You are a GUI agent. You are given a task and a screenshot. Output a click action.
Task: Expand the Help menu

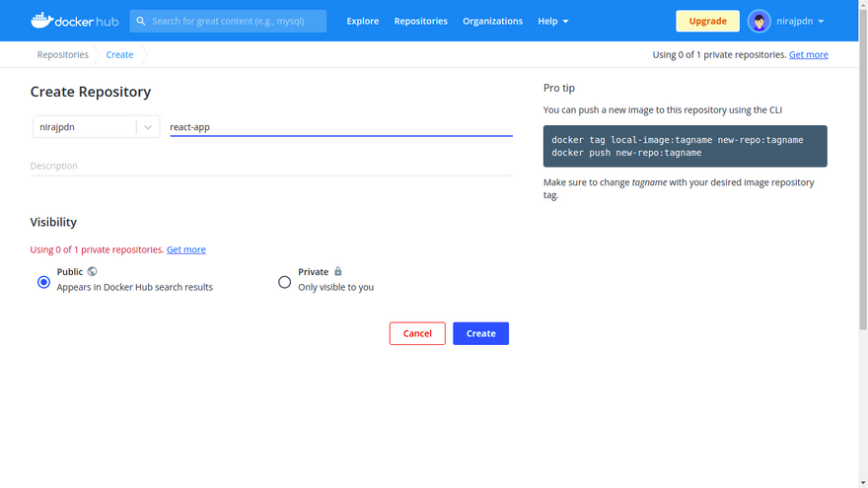552,21
